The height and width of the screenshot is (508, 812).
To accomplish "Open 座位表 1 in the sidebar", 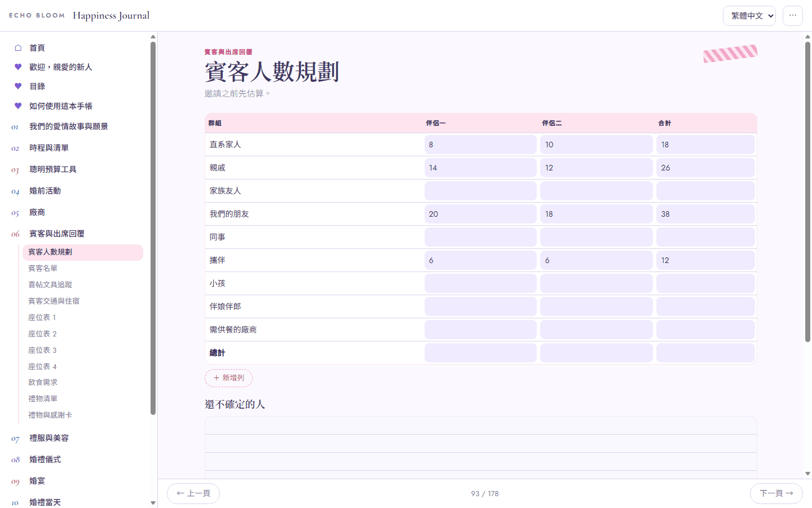I will pyautogui.click(x=83, y=318).
